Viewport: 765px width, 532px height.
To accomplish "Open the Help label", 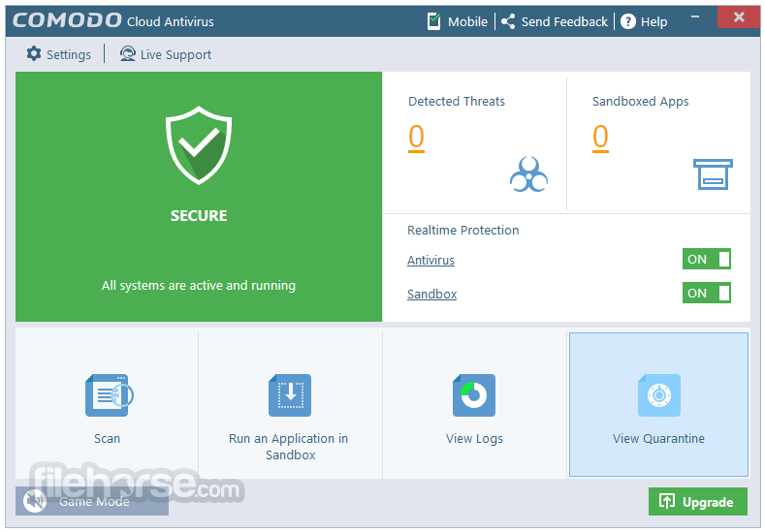I will click(x=653, y=22).
